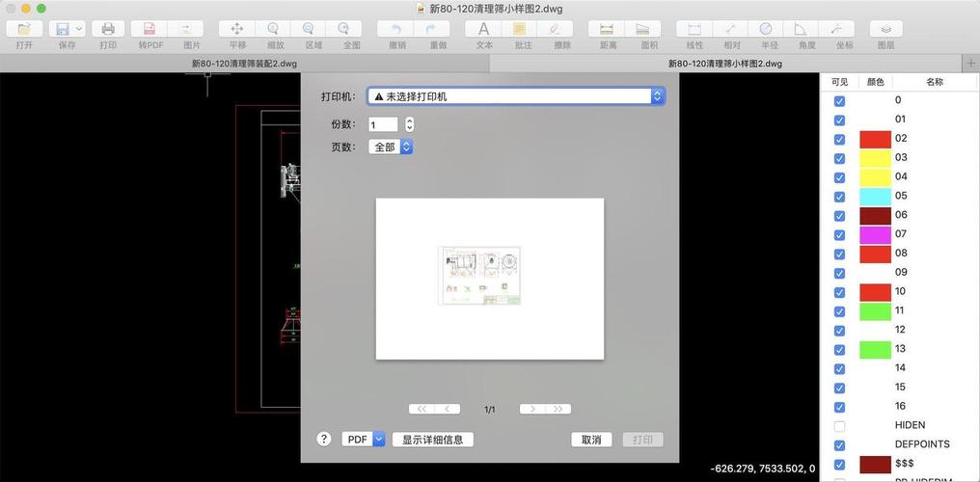Select the 缩放 zoom tool
The image size is (980, 482).
(275, 30)
